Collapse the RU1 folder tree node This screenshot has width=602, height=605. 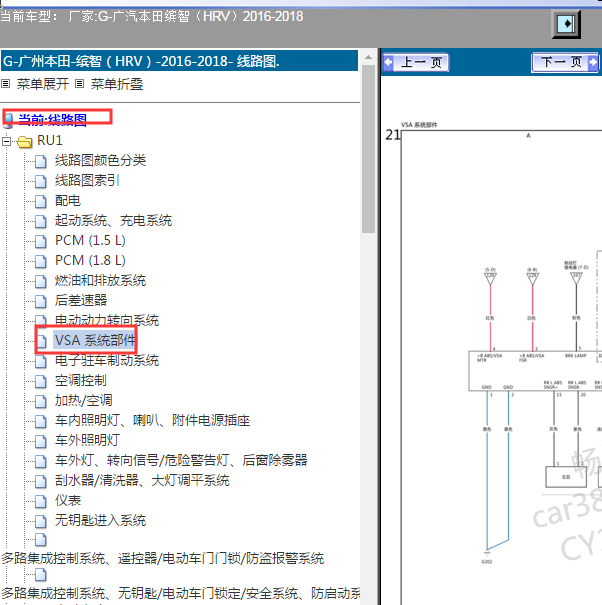click(x=6, y=141)
